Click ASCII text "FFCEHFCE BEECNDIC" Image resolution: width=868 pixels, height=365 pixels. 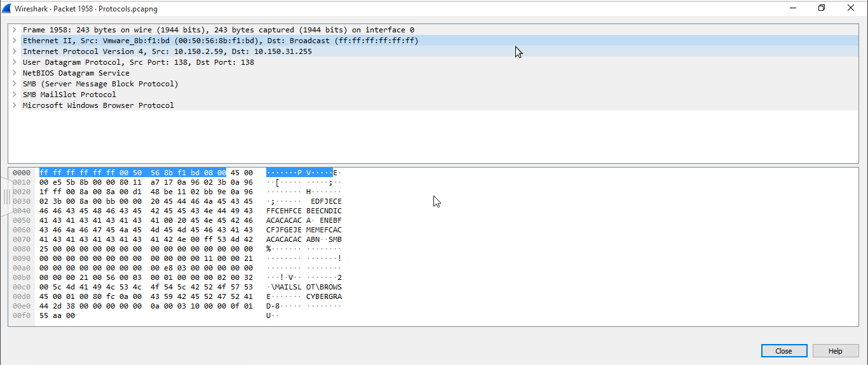pyautogui.click(x=304, y=211)
